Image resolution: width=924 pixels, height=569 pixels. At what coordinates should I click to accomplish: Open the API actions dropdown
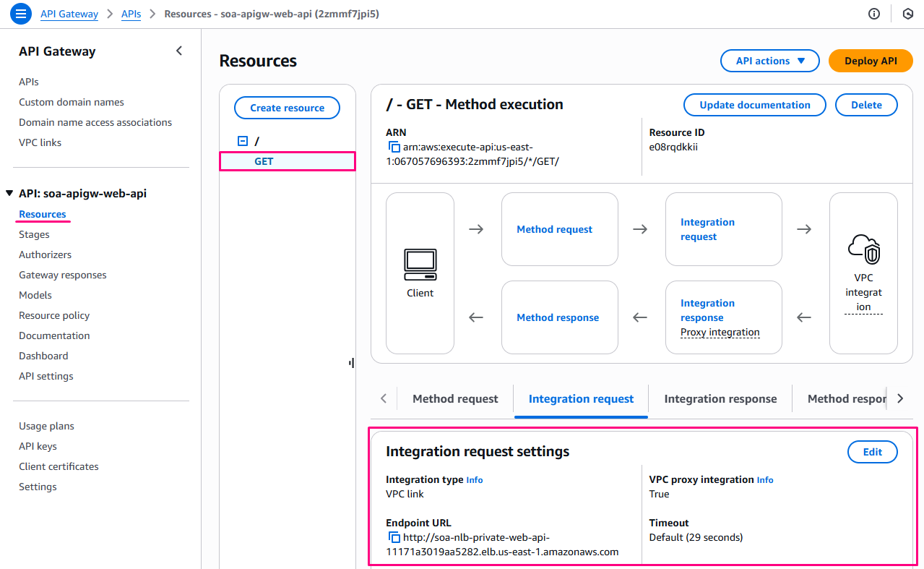click(x=769, y=61)
